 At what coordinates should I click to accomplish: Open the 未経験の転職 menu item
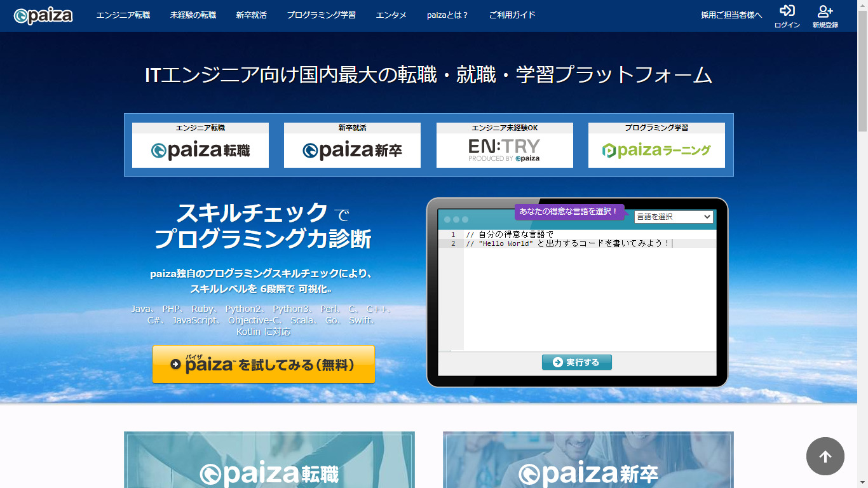193,15
